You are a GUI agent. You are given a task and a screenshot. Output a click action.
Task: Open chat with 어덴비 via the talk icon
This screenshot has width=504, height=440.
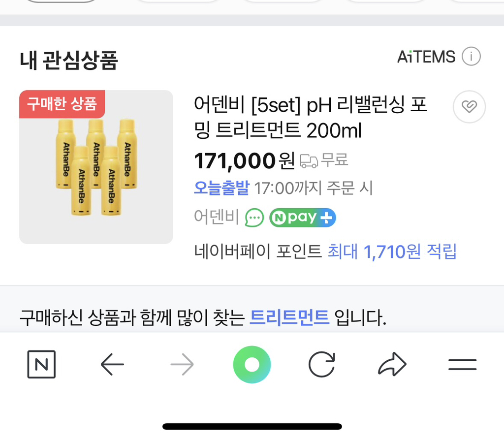[x=254, y=217]
